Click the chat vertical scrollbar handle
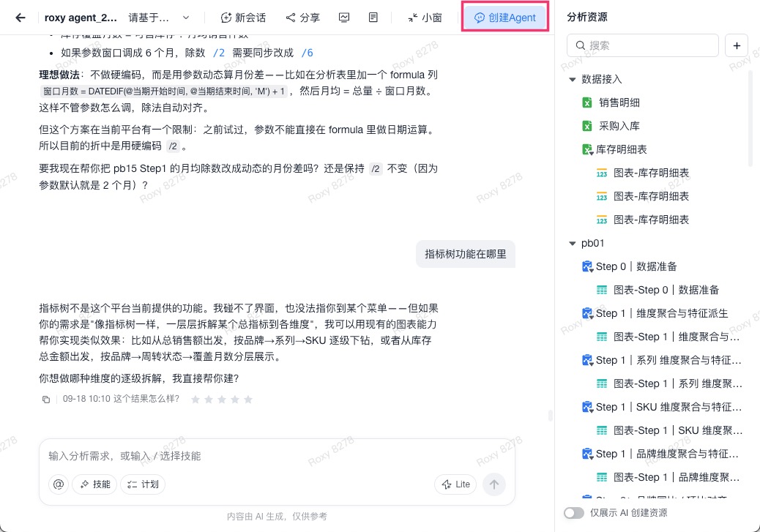 point(550,416)
